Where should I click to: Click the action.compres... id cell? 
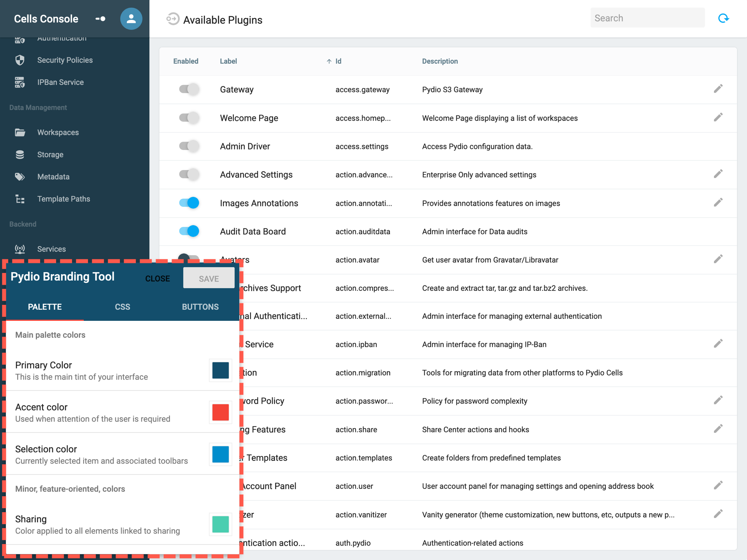coord(365,288)
